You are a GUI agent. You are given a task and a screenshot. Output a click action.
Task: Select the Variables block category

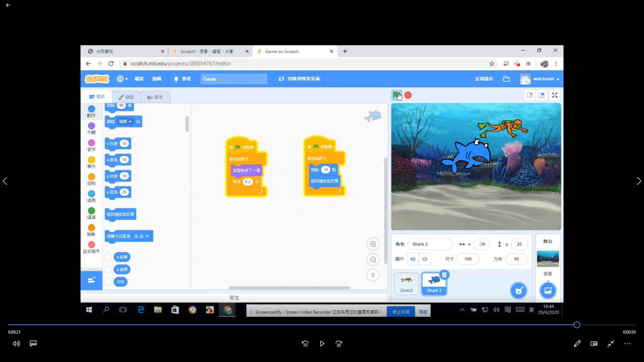coord(91,230)
